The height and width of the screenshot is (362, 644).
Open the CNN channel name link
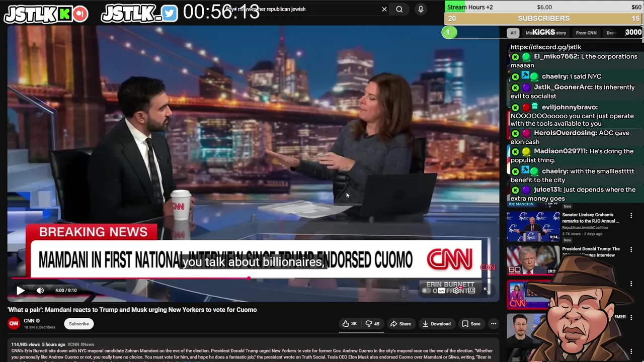[x=29, y=321]
